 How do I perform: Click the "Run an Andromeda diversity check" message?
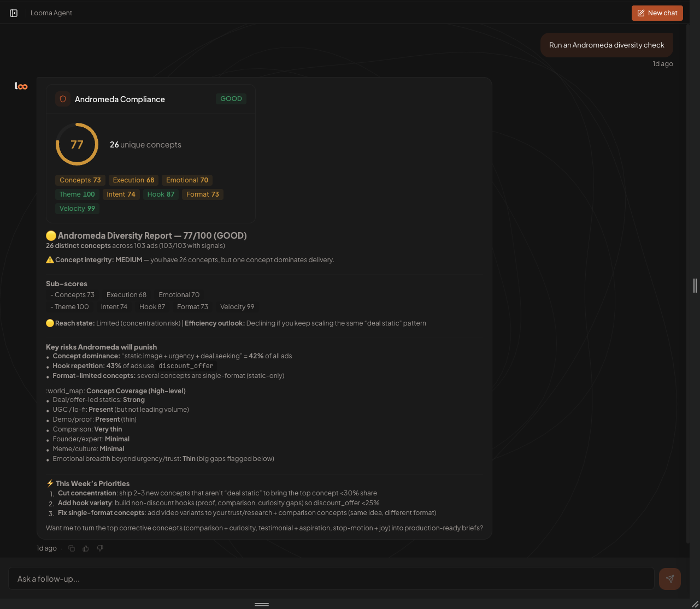coord(607,45)
